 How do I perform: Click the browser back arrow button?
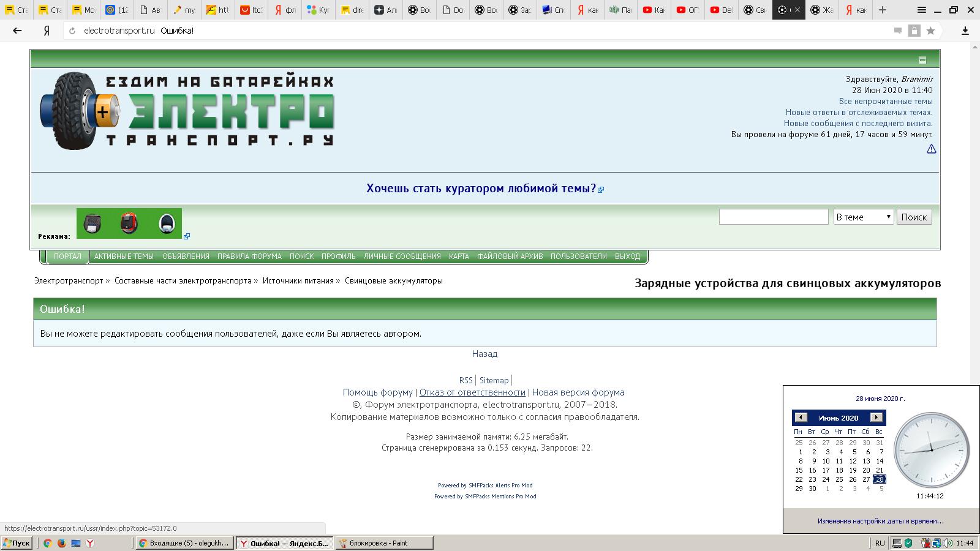[x=17, y=31]
